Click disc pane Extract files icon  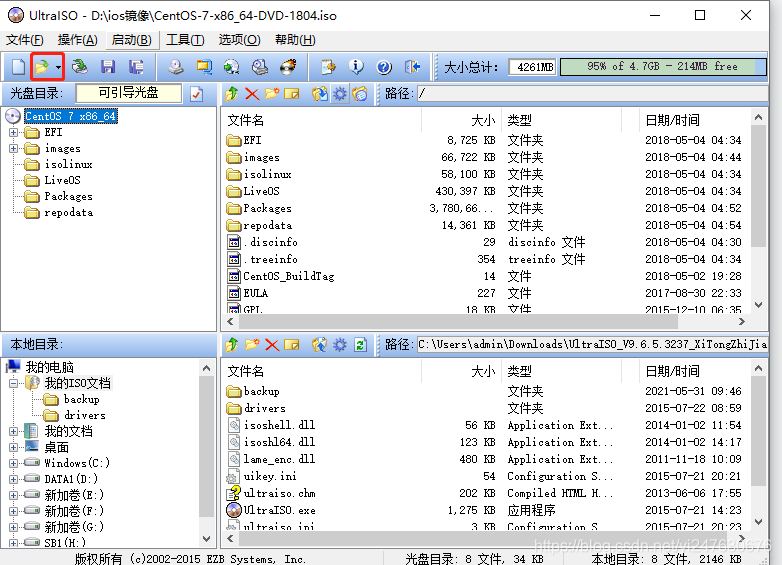[x=320, y=94]
